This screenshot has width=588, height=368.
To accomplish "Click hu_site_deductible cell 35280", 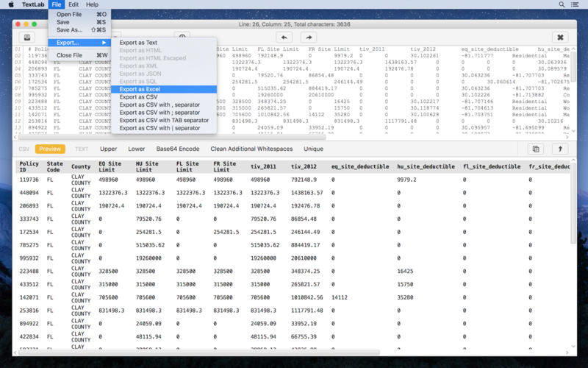I will coord(405,297).
